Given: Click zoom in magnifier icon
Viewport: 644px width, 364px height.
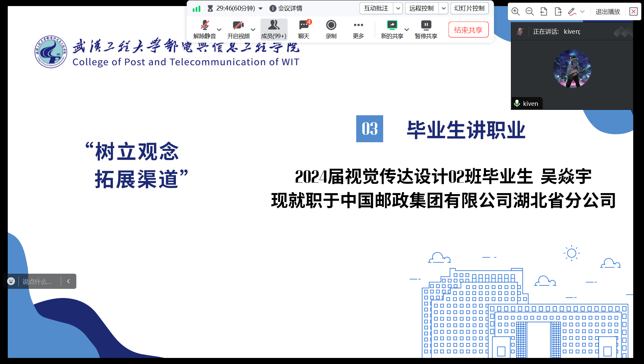Looking at the screenshot, I should click(515, 11).
